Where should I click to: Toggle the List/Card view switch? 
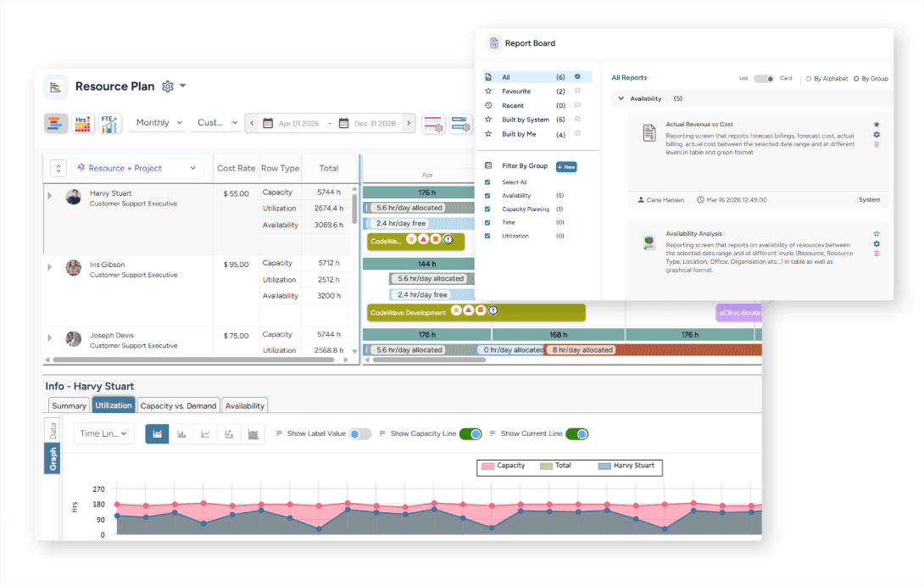(x=764, y=78)
